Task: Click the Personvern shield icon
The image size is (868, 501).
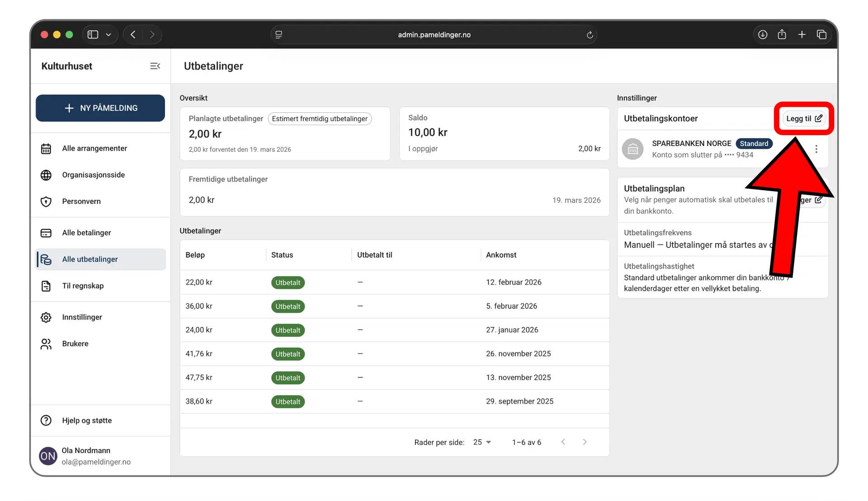Action: click(46, 202)
